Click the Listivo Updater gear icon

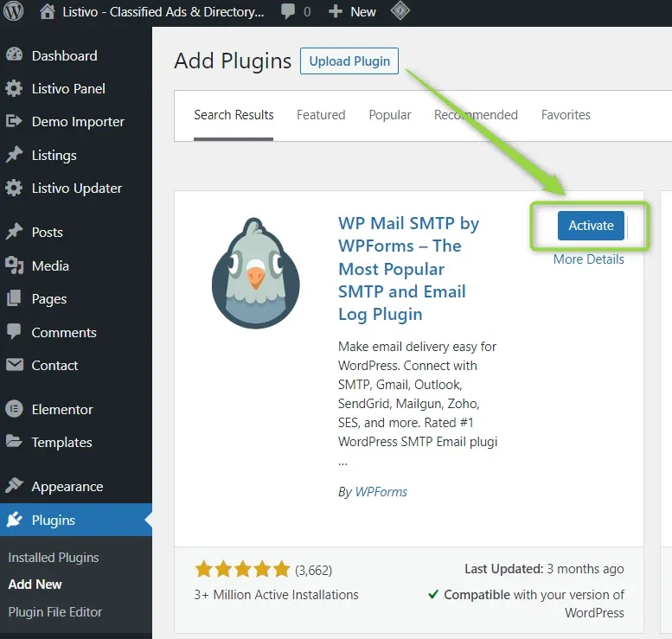(14, 188)
